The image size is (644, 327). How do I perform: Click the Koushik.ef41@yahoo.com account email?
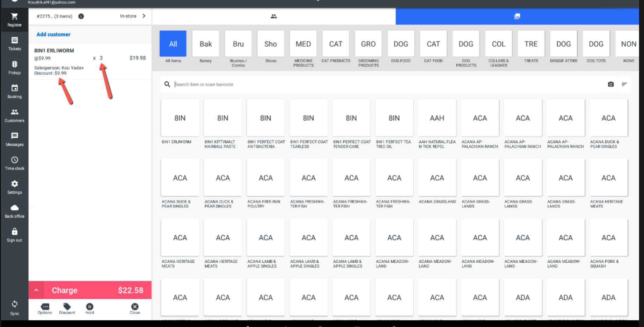click(x=52, y=2)
